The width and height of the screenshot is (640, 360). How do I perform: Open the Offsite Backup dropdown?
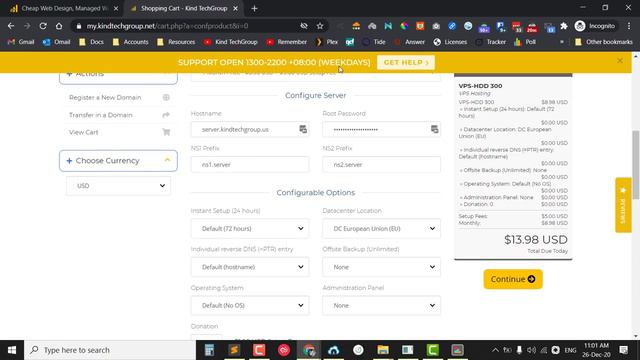pos(382,267)
